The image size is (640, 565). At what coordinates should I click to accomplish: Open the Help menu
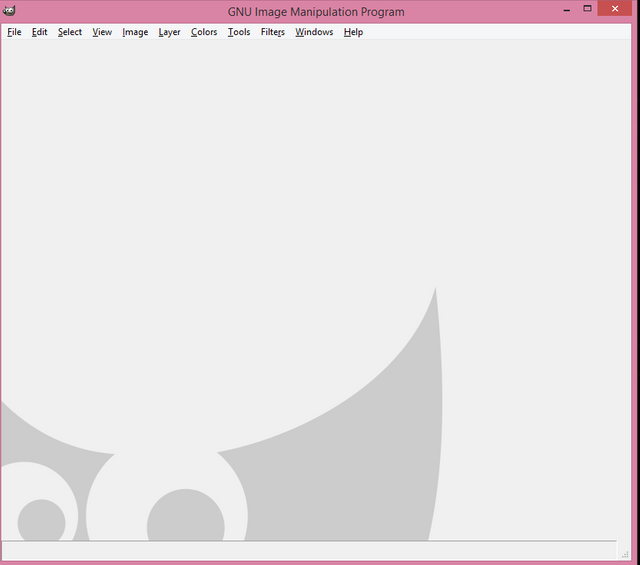click(x=353, y=32)
